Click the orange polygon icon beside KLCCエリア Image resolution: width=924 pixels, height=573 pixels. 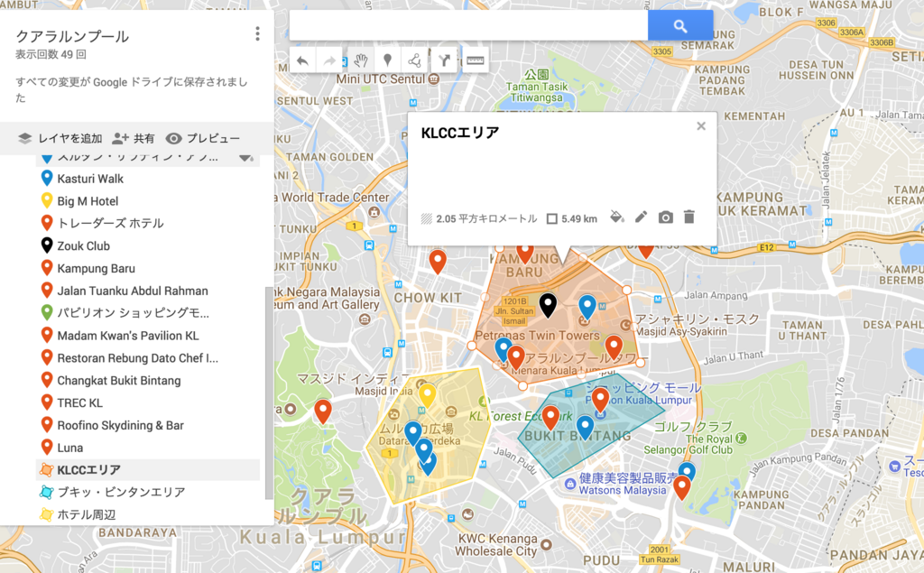pos(47,470)
